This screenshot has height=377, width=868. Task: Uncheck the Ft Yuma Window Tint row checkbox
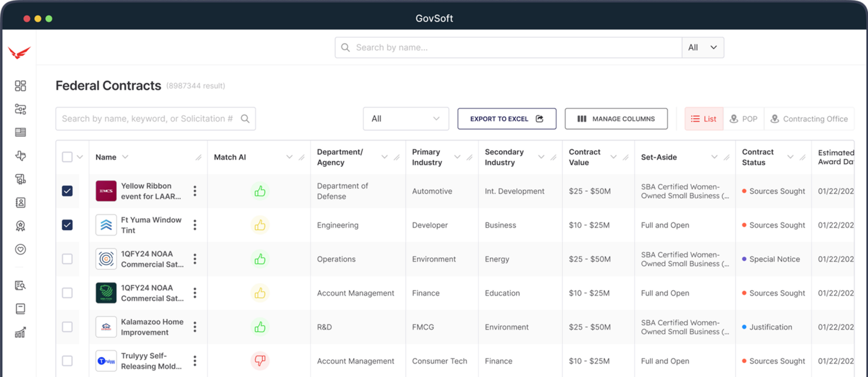[67, 225]
